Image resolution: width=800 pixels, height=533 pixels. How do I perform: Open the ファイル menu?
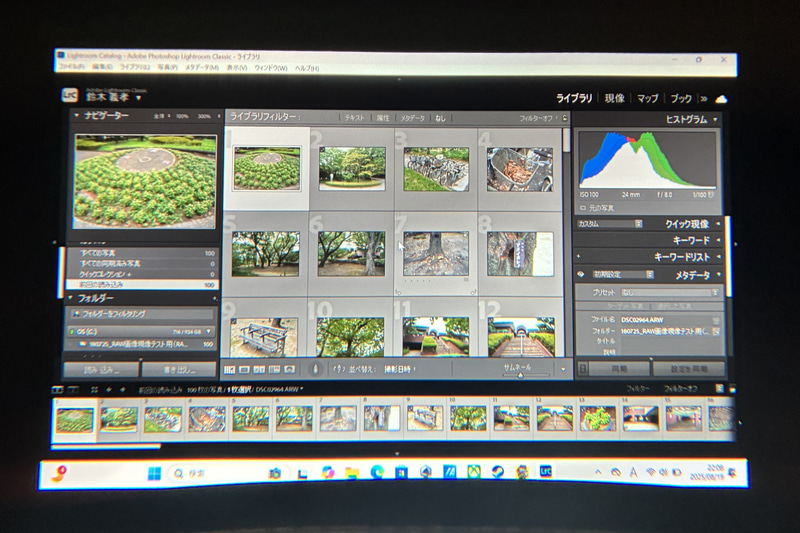point(71,67)
